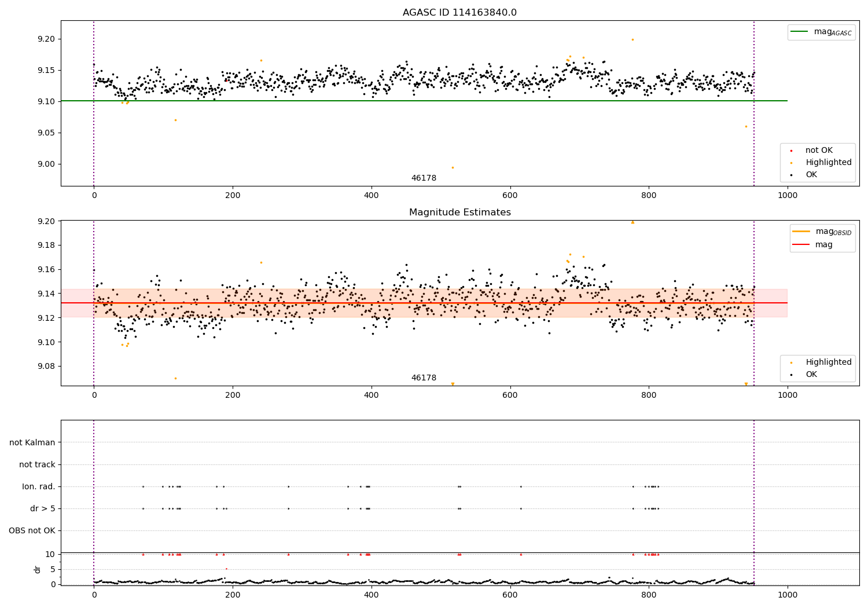Click the 'dr' y-axis label in the bottom plot
Viewport: 868px width, 608px height.
click(x=38, y=569)
